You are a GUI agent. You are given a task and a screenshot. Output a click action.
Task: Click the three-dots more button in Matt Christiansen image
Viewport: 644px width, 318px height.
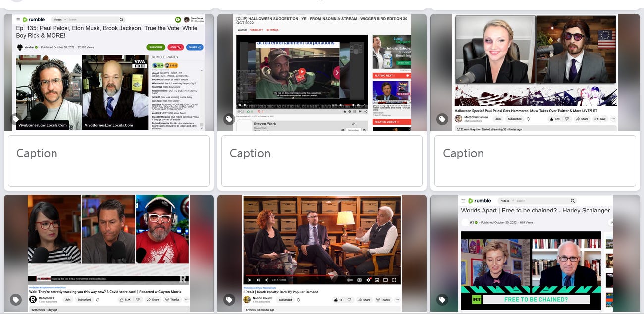click(613, 119)
